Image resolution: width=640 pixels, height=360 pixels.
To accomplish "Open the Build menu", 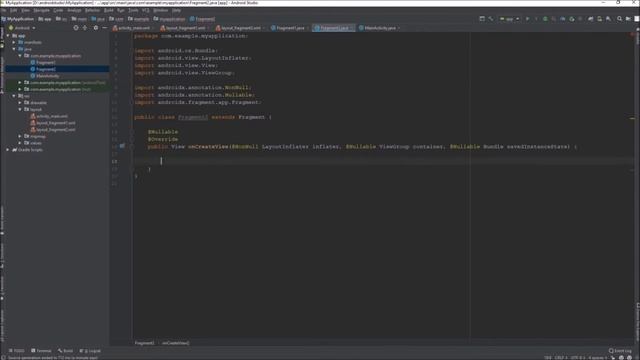I will (x=109, y=10).
